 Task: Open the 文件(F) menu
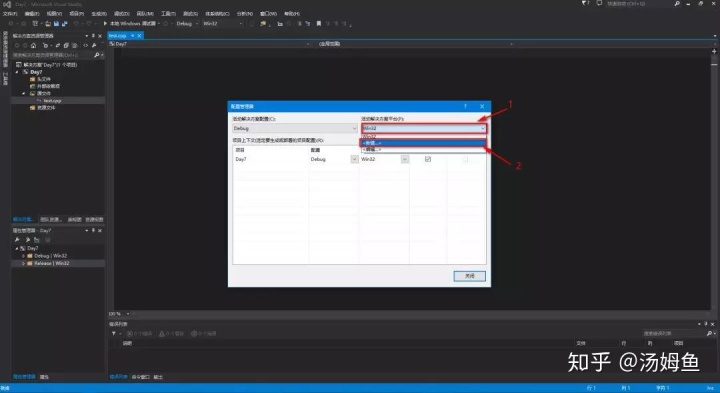(x=10, y=14)
